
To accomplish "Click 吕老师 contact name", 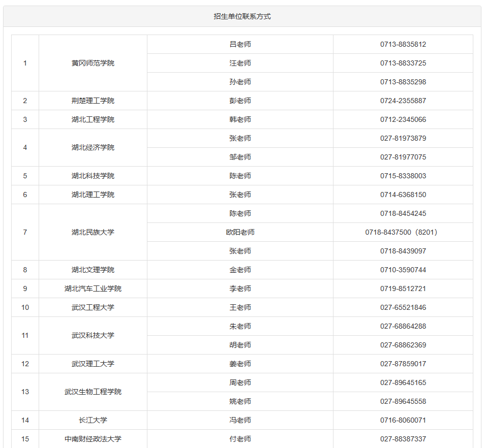I will coord(240,44).
